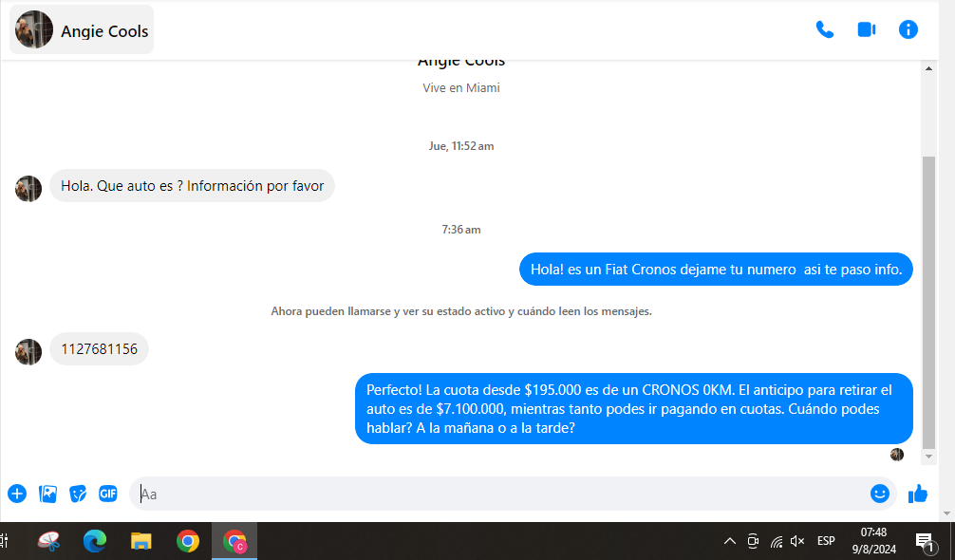
Task: Click the chat scrollbar thumb
Action: (928, 302)
